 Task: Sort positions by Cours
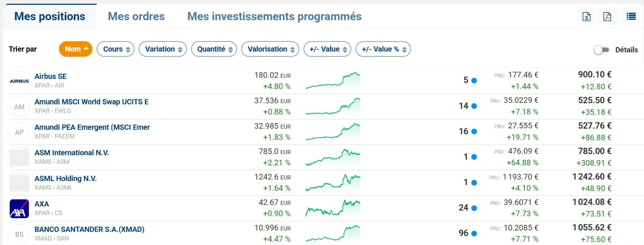(116, 49)
